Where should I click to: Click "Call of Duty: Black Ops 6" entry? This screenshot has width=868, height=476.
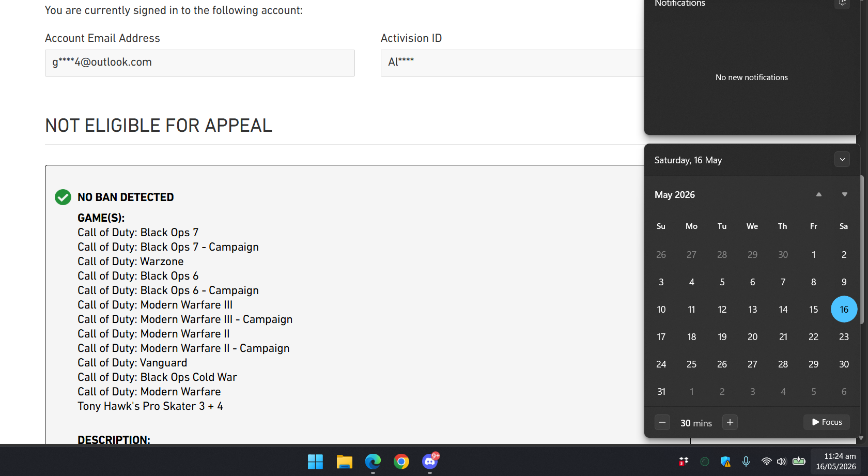tap(138, 276)
